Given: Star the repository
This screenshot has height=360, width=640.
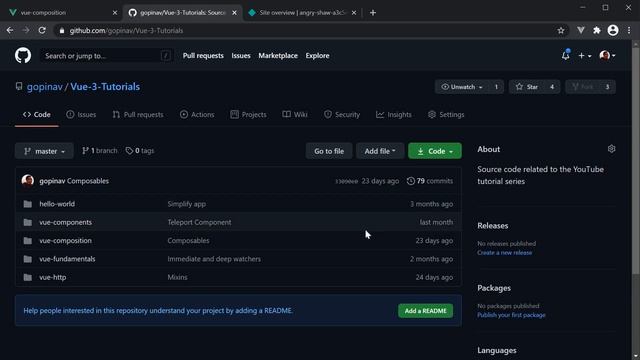Looking at the screenshot, I should pyautogui.click(x=527, y=87).
